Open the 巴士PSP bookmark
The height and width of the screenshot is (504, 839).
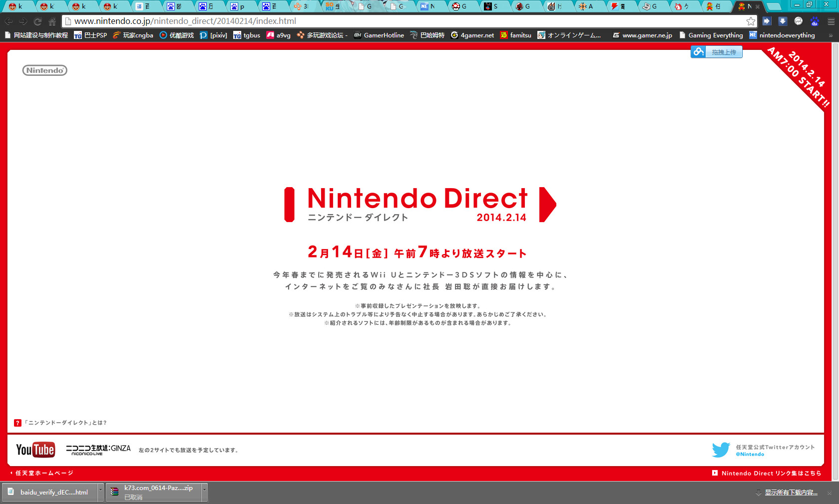pyautogui.click(x=90, y=35)
